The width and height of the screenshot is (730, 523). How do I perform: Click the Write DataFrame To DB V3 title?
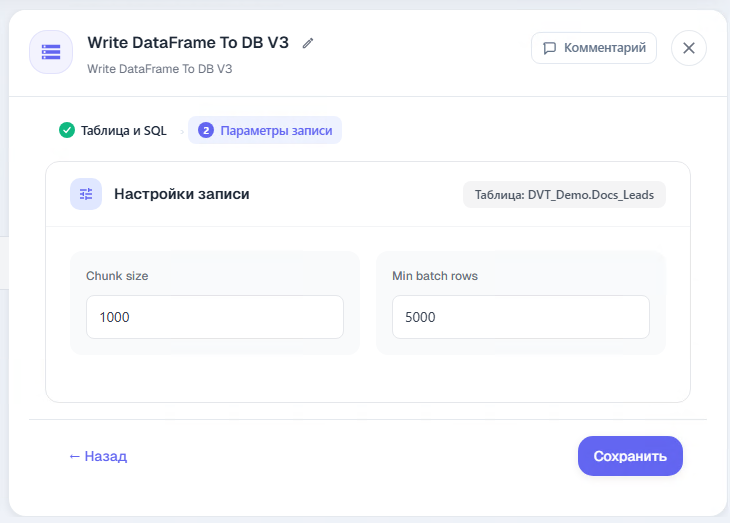188,43
